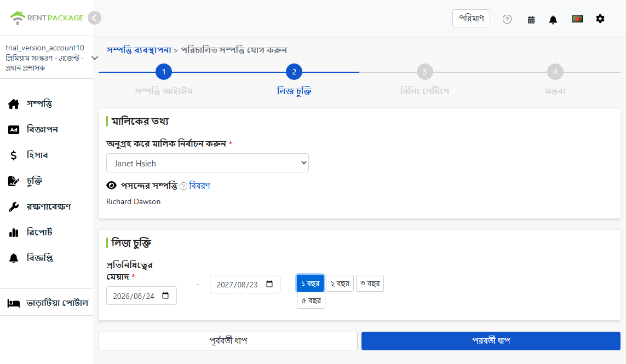The image size is (626, 364).
Task: Click the wrench icon beside রক্ষণাবেক্ষণ
Action: (x=14, y=207)
